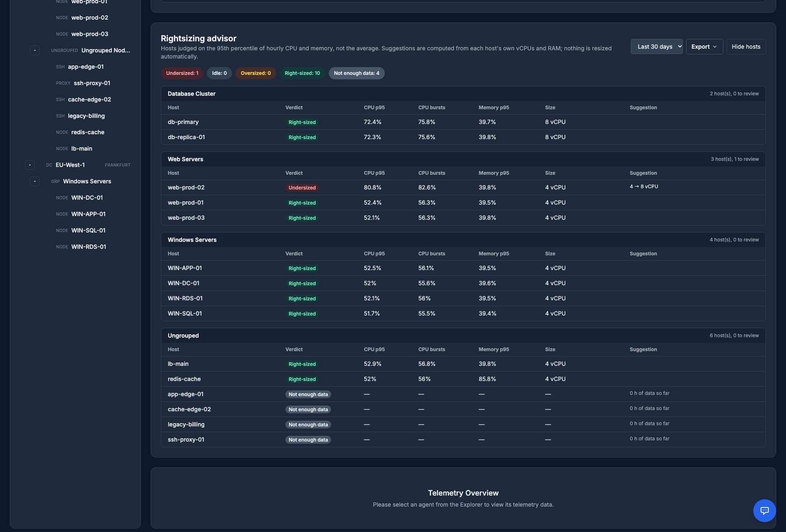Click WIN-SQL-01 in the Windows Servers table
This screenshot has height=532, width=786.
tap(185, 313)
